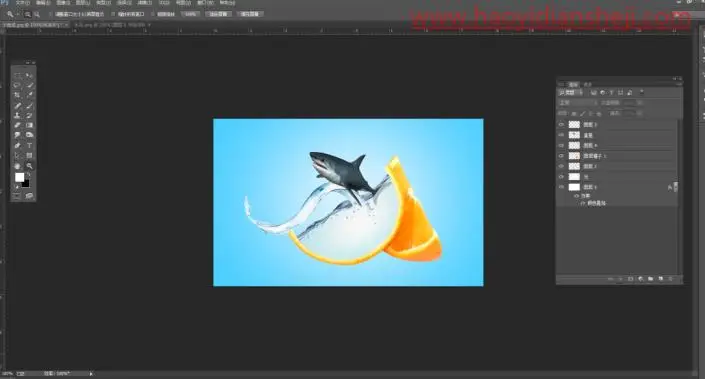The width and height of the screenshot is (705, 379).
Task: Select the Horizontal Type tool
Action: coord(29,146)
